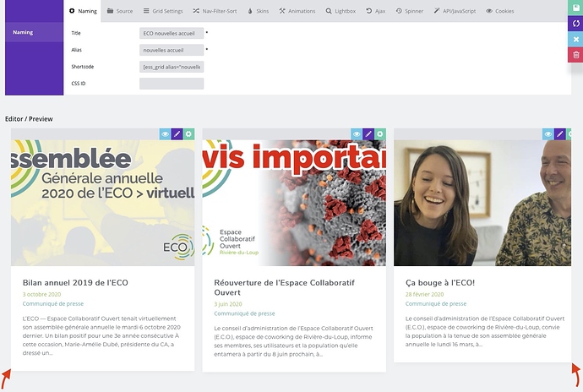The image size is (583, 392).
Task: Click the Alias field label
Action: coord(77,50)
